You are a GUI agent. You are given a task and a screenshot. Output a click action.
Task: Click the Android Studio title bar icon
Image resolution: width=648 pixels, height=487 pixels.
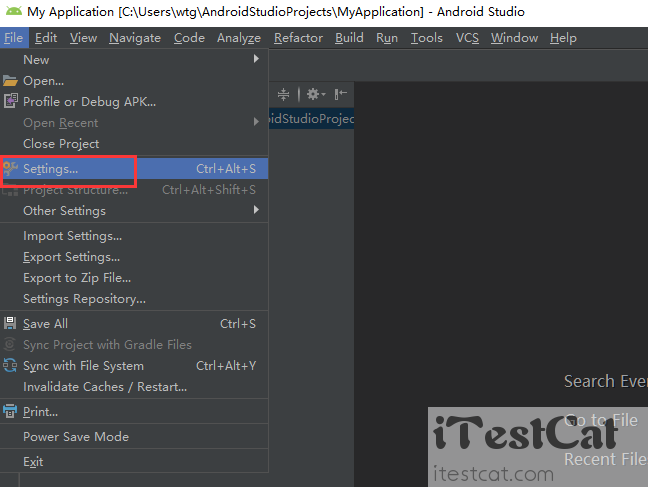click(x=14, y=11)
